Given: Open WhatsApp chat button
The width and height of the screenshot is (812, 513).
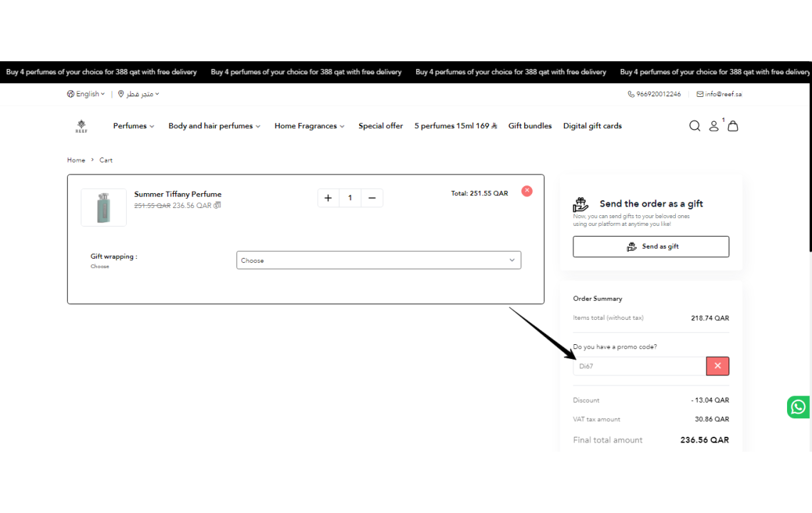Looking at the screenshot, I should pyautogui.click(x=798, y=407).
